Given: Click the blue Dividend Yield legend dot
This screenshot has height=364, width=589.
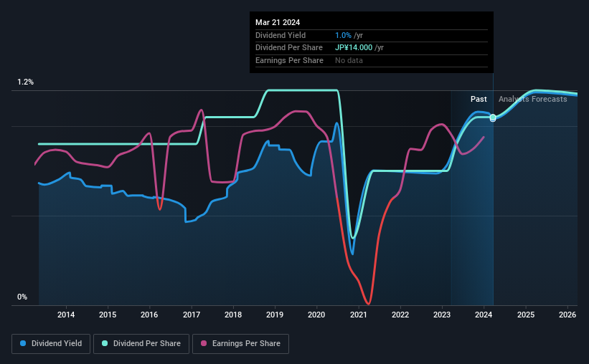Looking at the screenshot, I should tap(23, 343).
